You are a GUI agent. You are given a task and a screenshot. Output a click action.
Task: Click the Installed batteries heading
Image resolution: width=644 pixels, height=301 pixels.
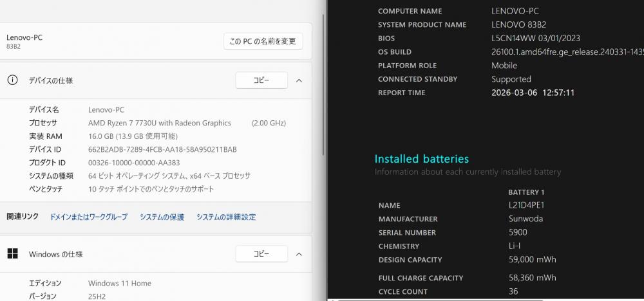click(421, 159)
